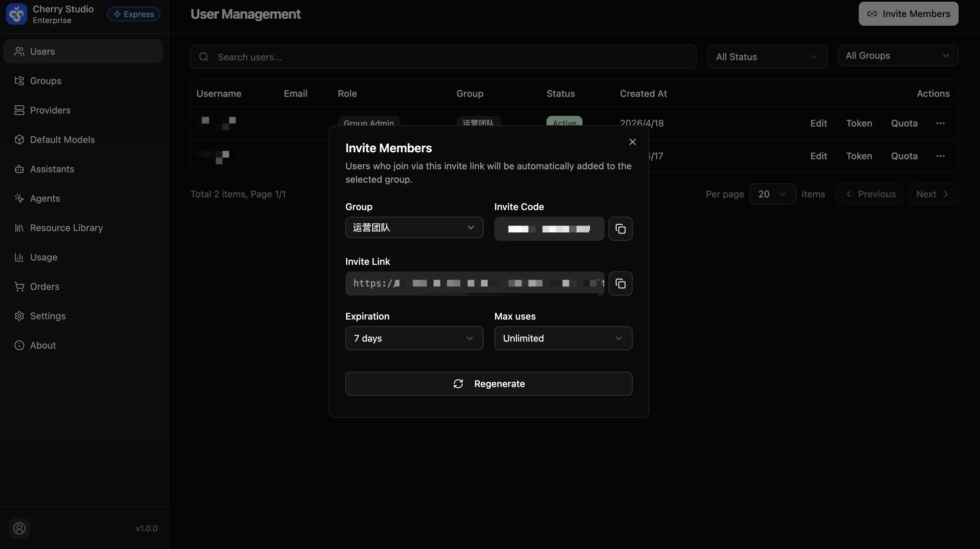The width and height of the screenshot is (980, 549).
Task: Open Settings in the sidebar
Action: point(83,316)
